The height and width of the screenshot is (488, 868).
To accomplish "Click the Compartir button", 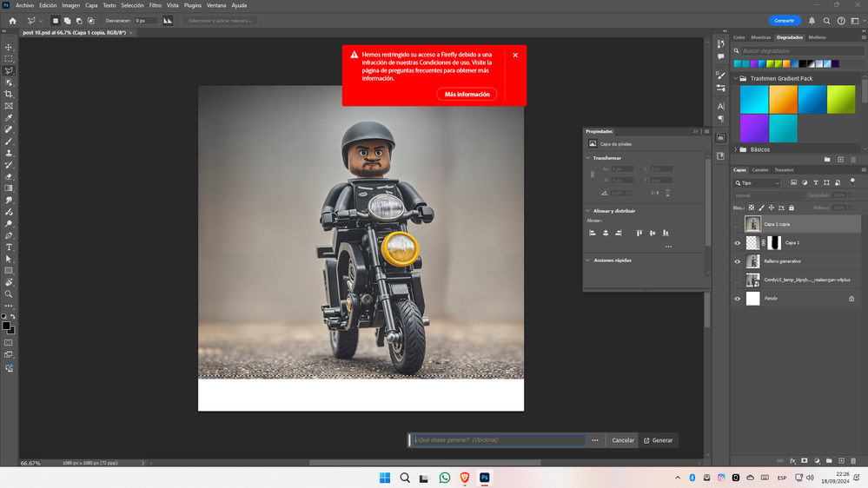I will (x=785, y=21).
